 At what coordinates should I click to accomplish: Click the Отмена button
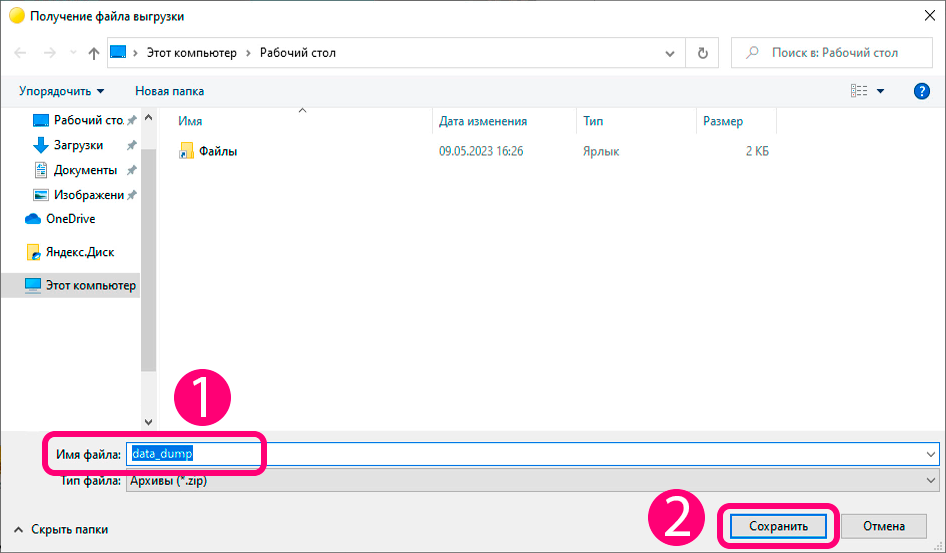(x=883, y=526)
